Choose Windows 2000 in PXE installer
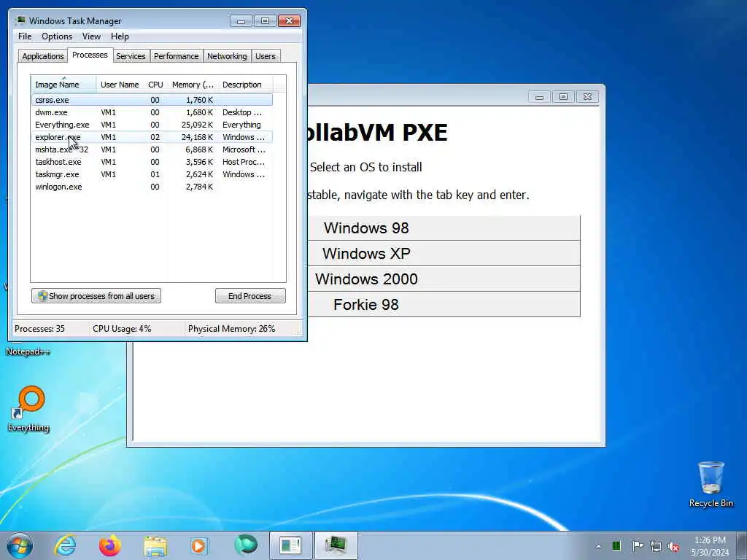 click(444, 279)
